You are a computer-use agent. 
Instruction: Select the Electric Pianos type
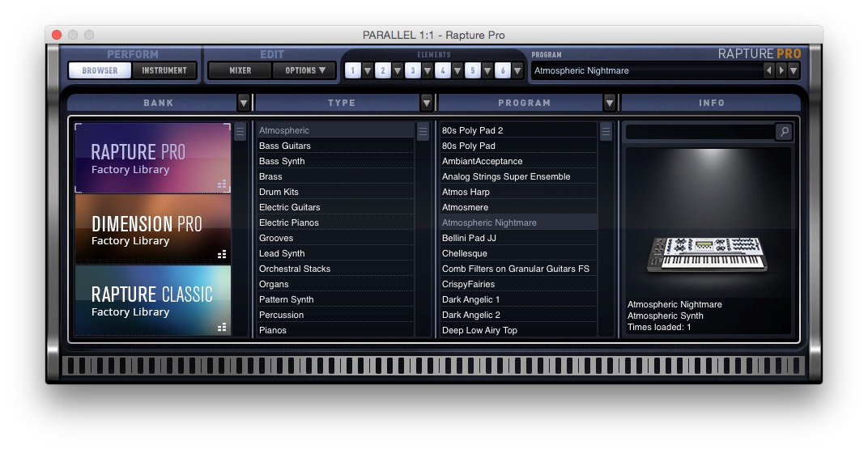click(x=335, y=222)
